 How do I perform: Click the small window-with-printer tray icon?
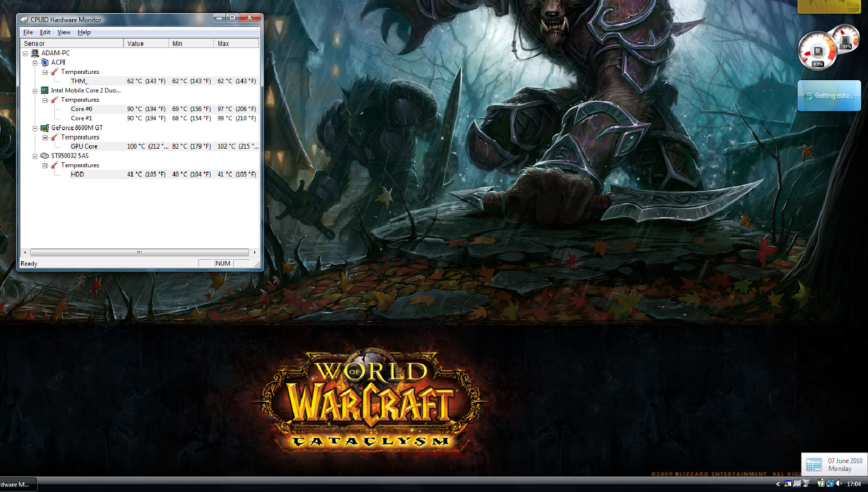pyautogui.click(x=788, y=483)
